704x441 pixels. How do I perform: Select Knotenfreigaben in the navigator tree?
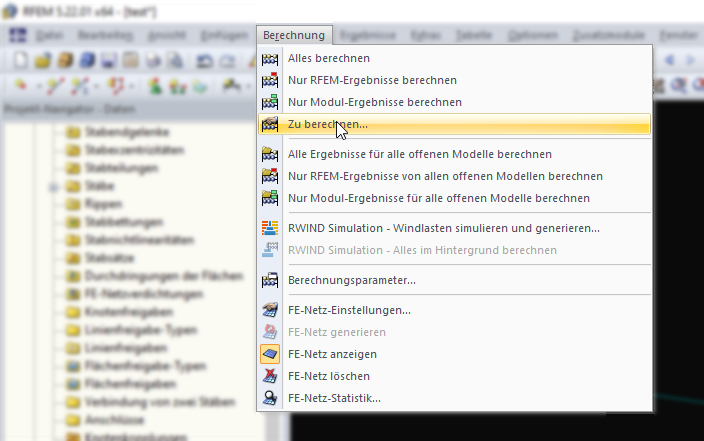point(129,312)
